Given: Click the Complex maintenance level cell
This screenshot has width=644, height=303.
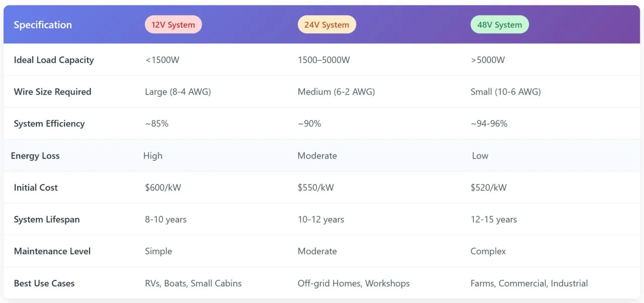Looking at the screenshot, I should tap(488, 251).
